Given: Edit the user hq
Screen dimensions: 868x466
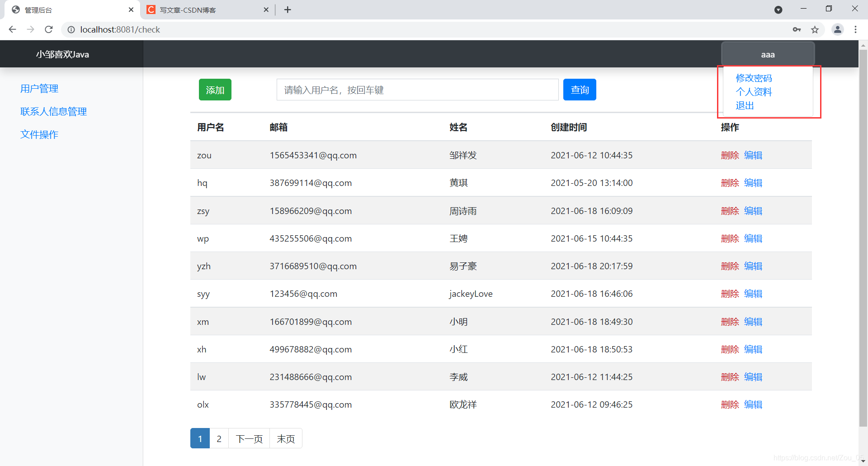Looking at the screenshot, I should click(753, 183).
